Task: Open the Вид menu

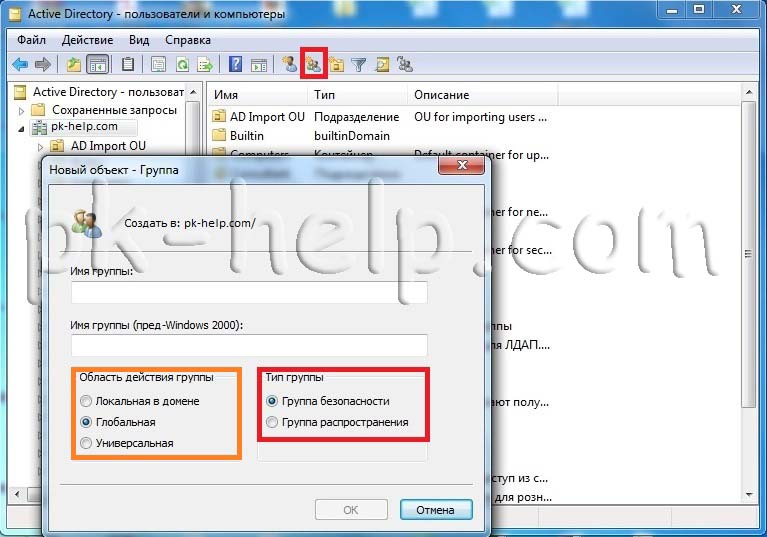Action: pos(139,40)
